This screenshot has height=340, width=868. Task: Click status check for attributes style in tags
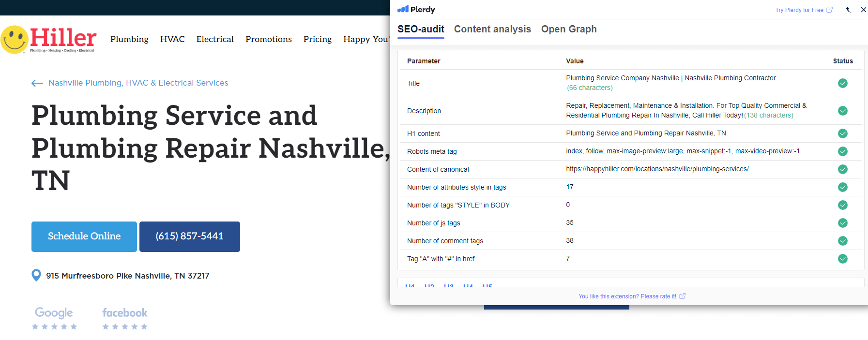pyautogui.click(x=843, y=187)
